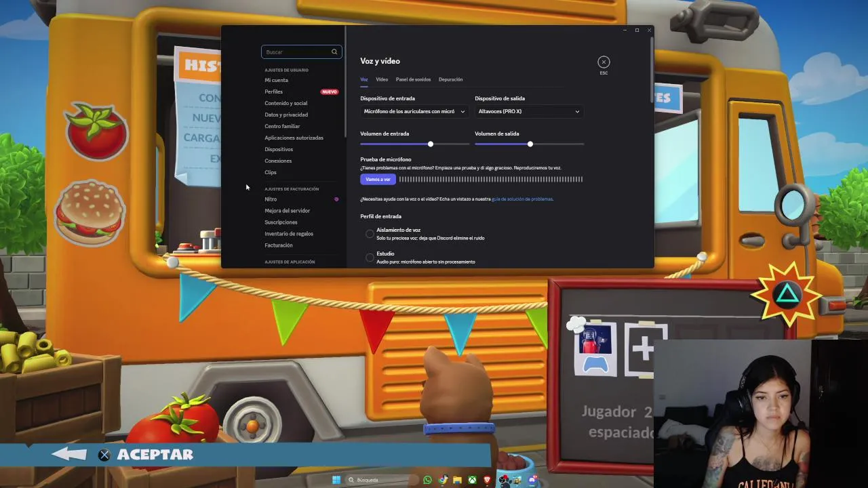Switch to the Panel de sonidos tab

click(x=413, y=79)
